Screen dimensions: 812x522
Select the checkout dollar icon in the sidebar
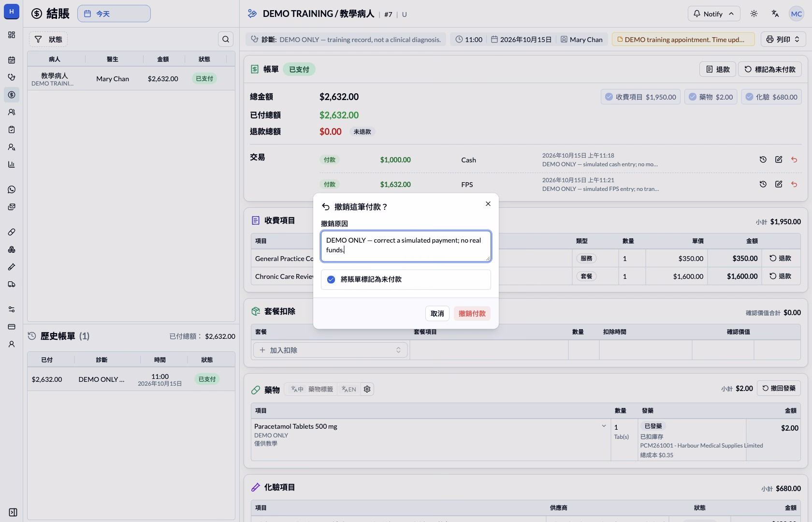click(x=12, y=95)
